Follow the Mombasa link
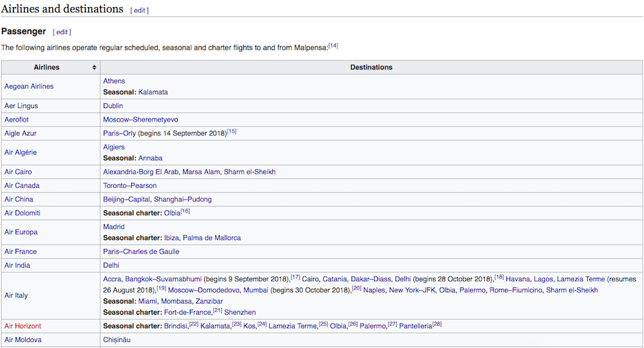Viewport: 644px width, 348px height. tap(176, 301)
